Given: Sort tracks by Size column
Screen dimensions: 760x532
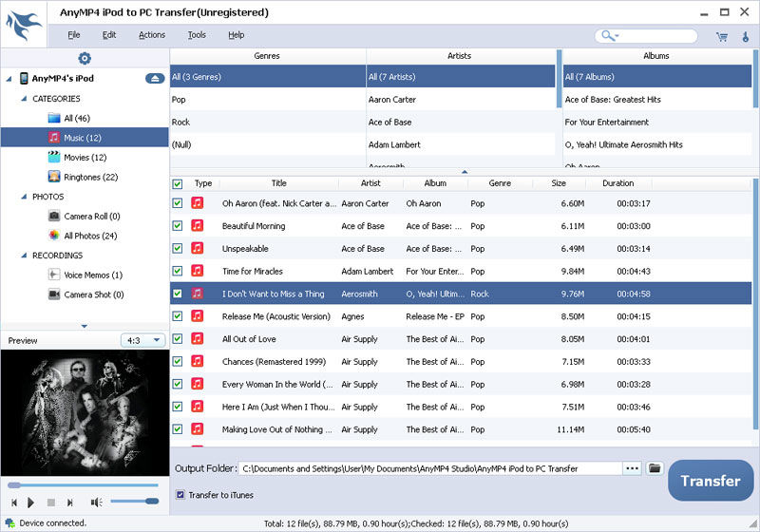Looking at the screenshot, I should pyautogui.click(x=559, y=183).
